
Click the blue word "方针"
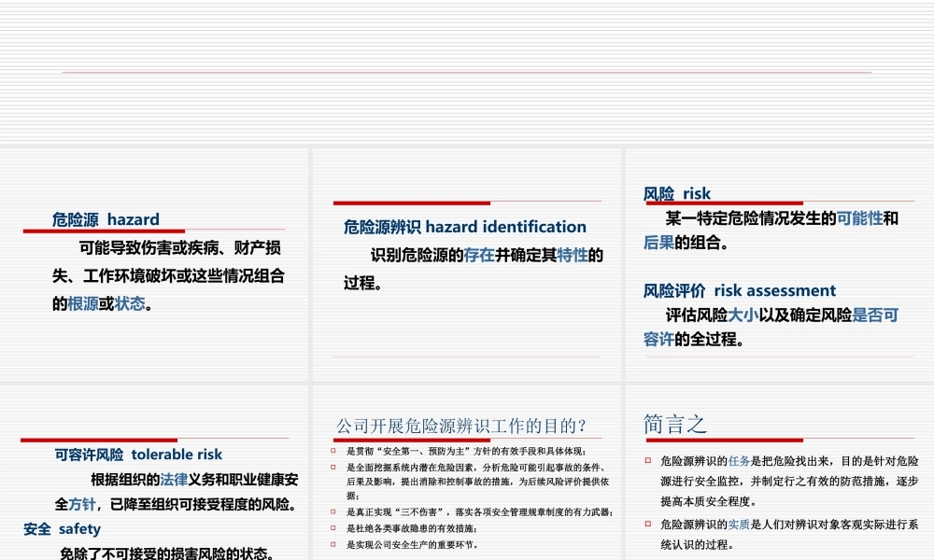(82, 505)
